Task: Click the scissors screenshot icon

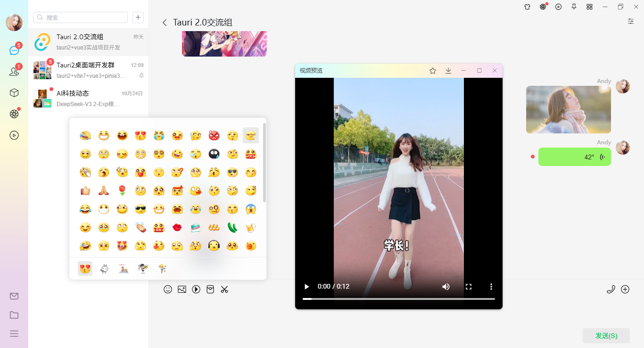Action: [x=224, y=290]
